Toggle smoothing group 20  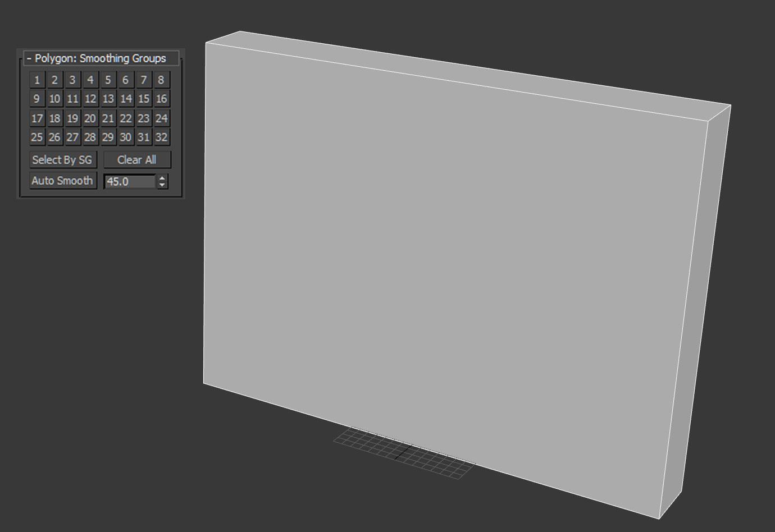pyautogui.click(x=90, y=118)
